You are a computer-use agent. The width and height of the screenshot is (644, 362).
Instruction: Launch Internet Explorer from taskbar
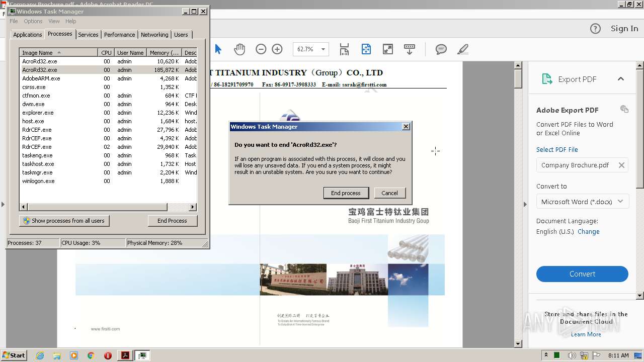coord(40,355)
